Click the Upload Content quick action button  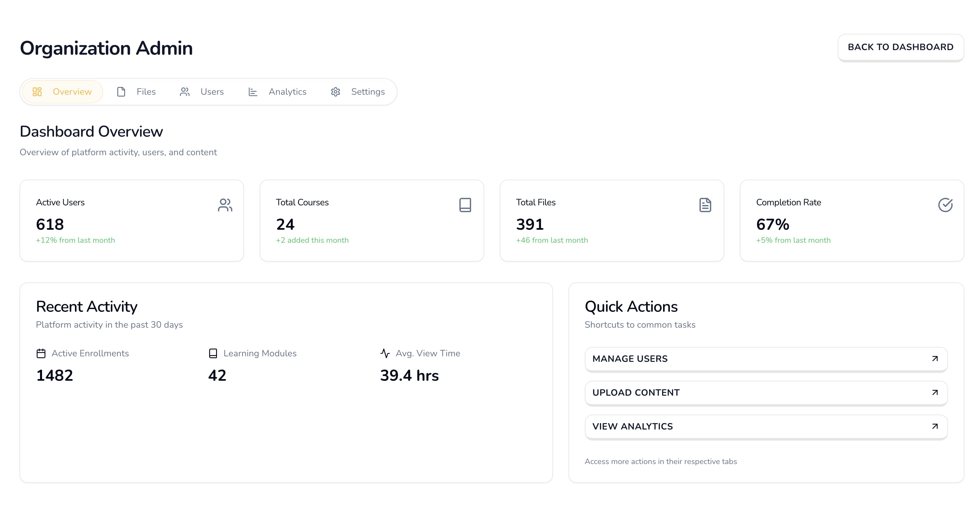pos(765,393)
